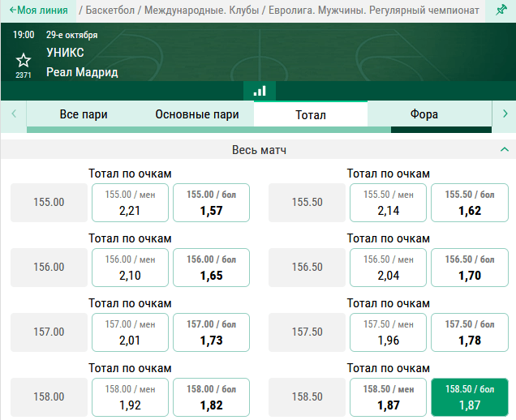
Task: Click the 156.00 total value cell
Action: tap(49, 267)
